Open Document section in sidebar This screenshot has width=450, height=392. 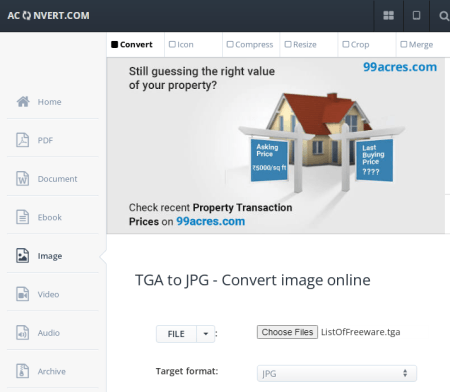53,179
